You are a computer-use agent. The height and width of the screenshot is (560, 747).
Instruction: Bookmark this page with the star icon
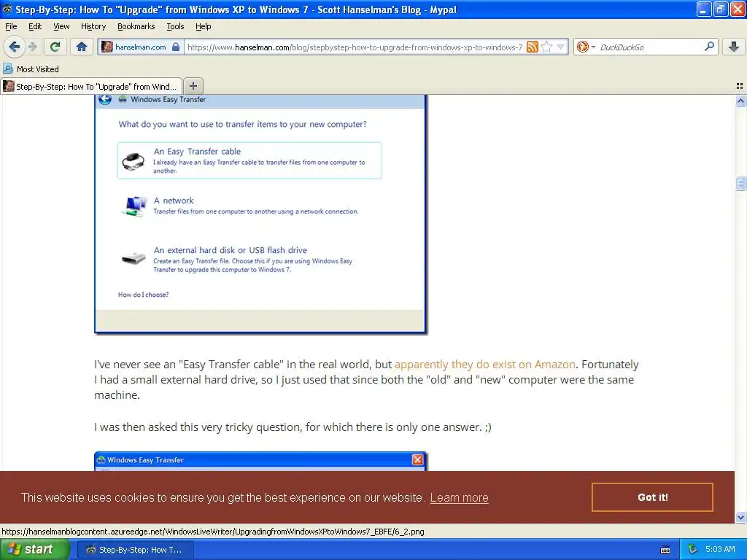click(x=546, y=47)
